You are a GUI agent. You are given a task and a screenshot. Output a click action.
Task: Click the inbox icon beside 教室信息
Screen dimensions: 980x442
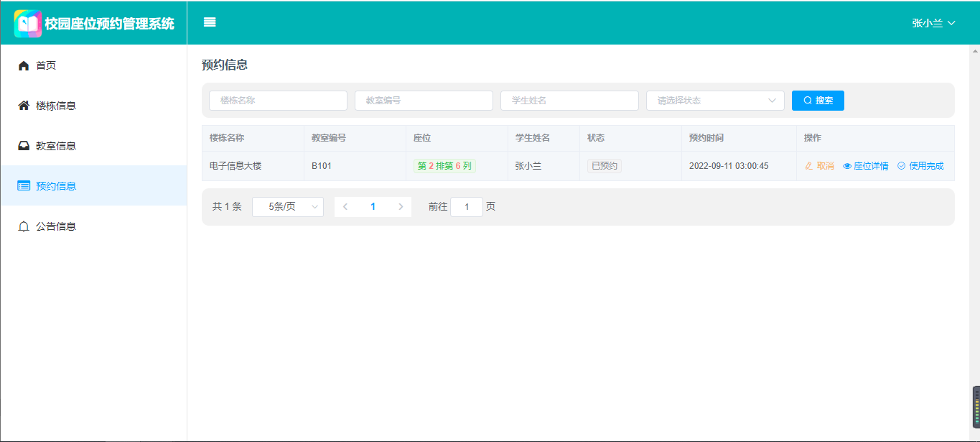click(24, 146)
